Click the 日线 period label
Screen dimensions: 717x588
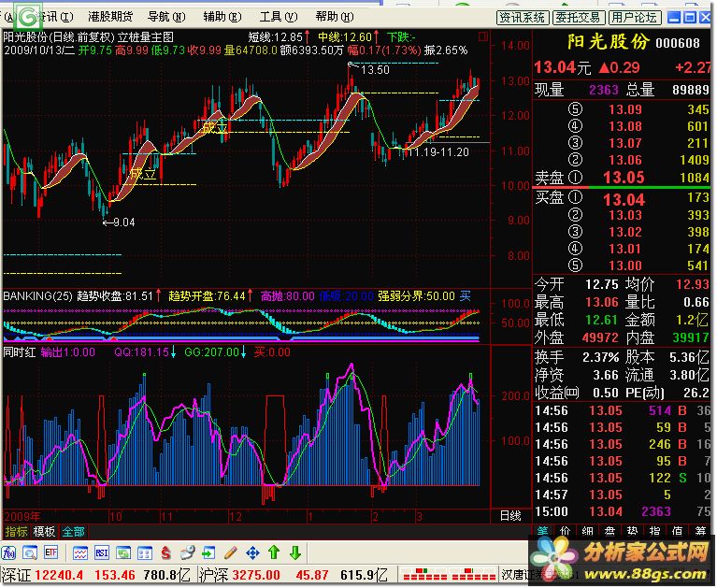point(510,516)
